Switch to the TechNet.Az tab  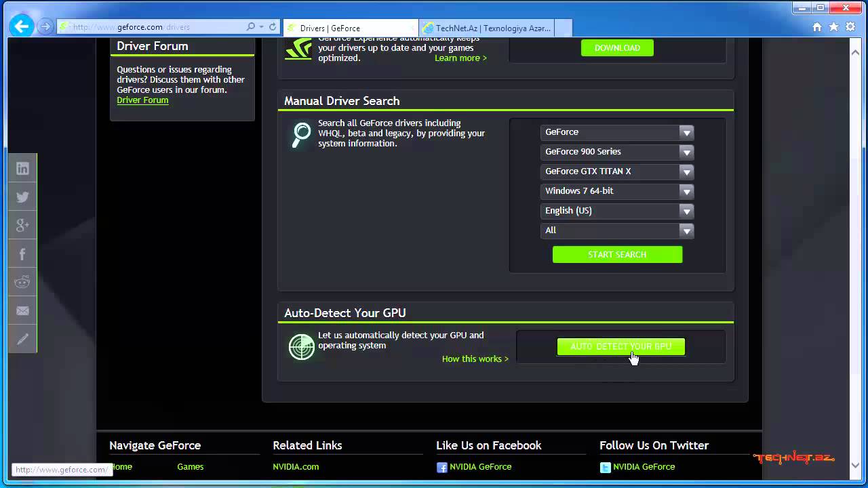point(486,28)
